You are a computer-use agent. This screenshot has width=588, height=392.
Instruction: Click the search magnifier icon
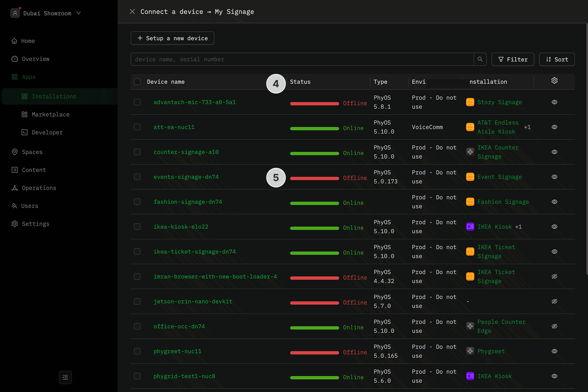[480, 59]
